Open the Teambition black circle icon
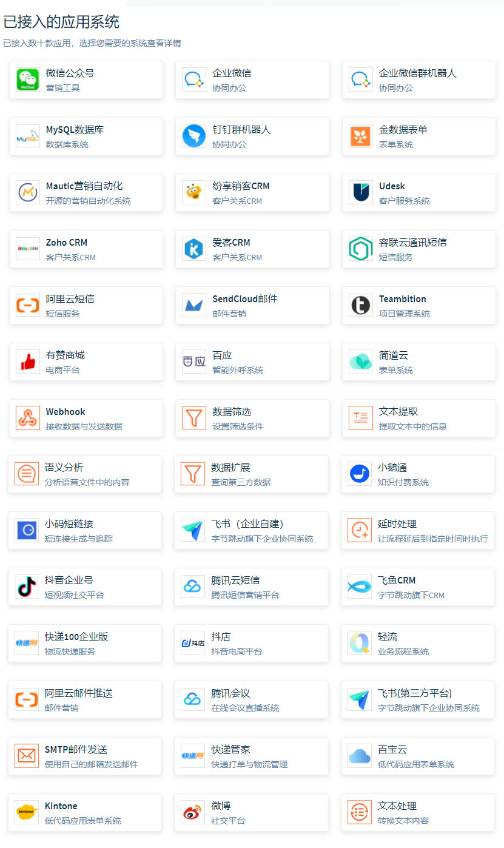 [x=361, y=306]
